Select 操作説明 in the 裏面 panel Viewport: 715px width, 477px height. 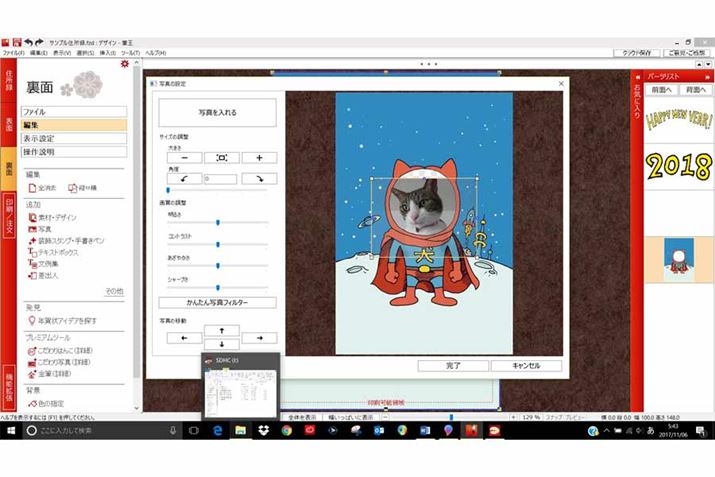(74, 152)
